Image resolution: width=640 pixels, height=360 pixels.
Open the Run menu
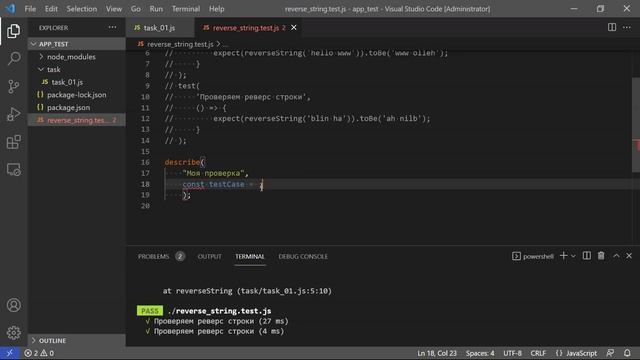tap(156, 9)
